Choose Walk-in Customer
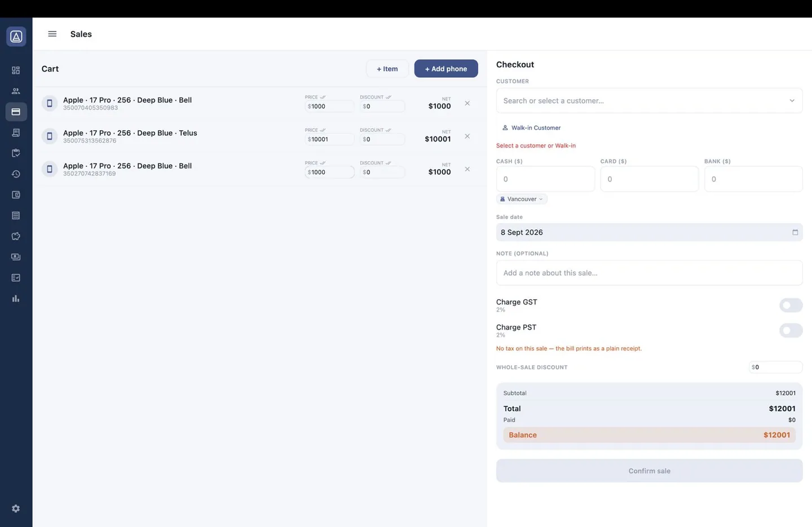 click(x=531, y=128)
